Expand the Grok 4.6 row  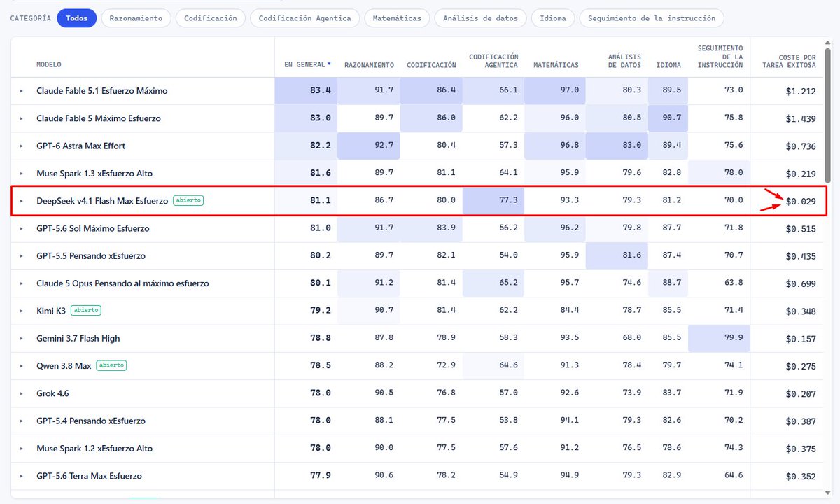[21, 393]
